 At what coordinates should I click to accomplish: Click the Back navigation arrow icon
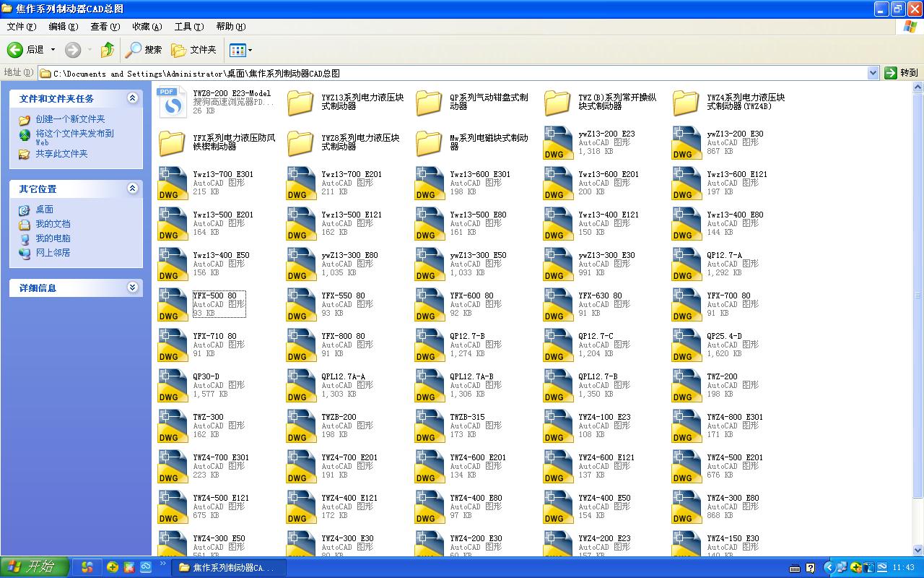(15, 50)
